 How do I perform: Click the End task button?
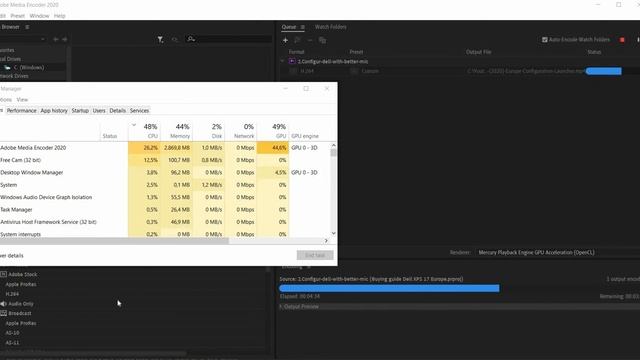(x=315, y=255)
